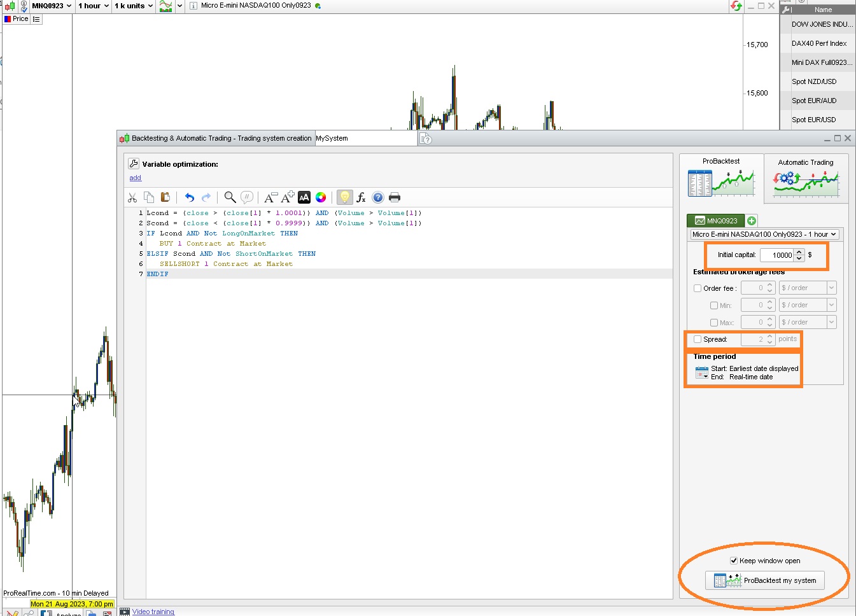
Task: Click ProBacktest my system button
Action: (765, 580)
